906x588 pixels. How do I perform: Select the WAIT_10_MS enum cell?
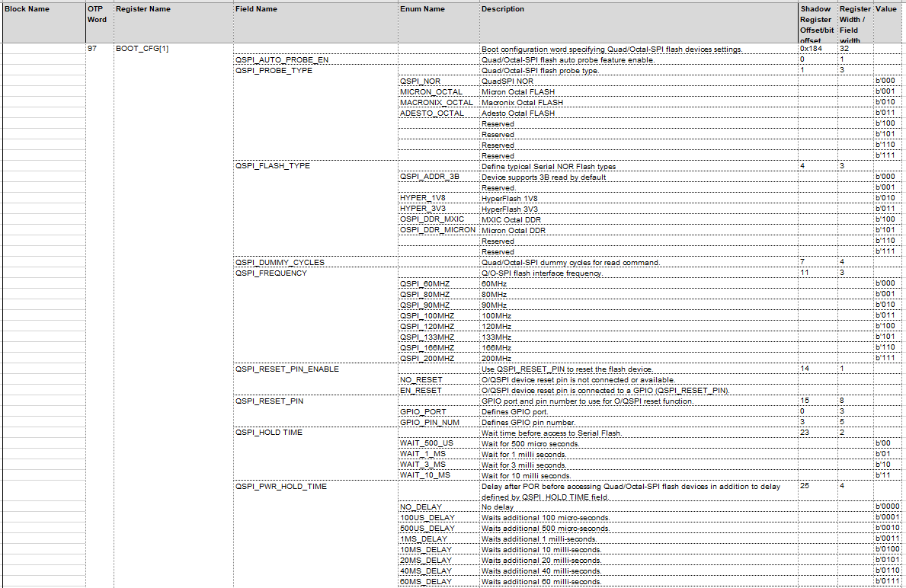pos(439,476)
